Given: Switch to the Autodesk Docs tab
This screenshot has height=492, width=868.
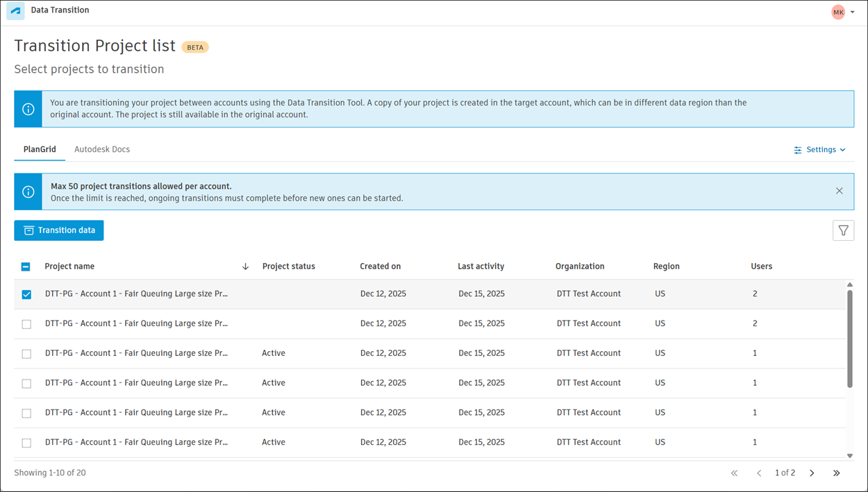Looking at the screenshot, I should 102,149.
